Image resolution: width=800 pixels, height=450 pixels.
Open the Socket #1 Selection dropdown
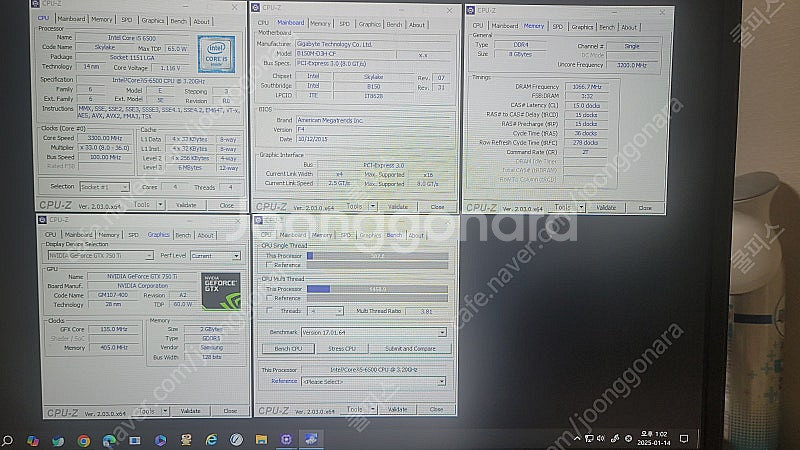(x=105, y=187)
